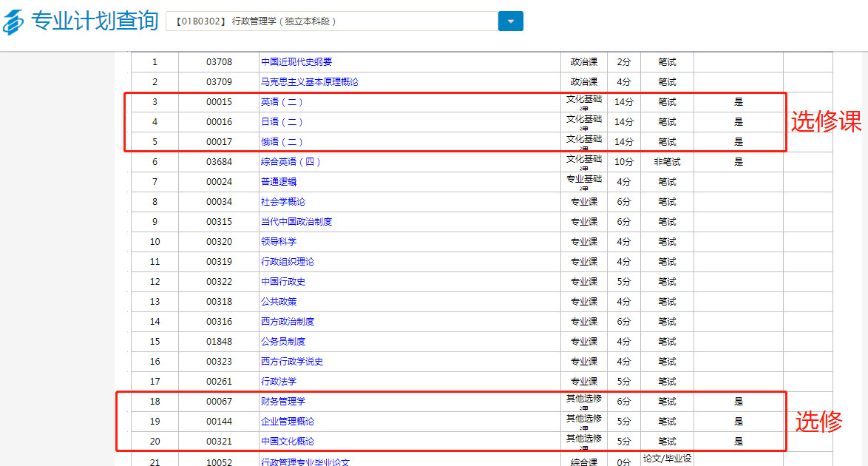Click 6分 credit in the 财务管理学 row
The image size is (868, 466).
pos(624,401)
